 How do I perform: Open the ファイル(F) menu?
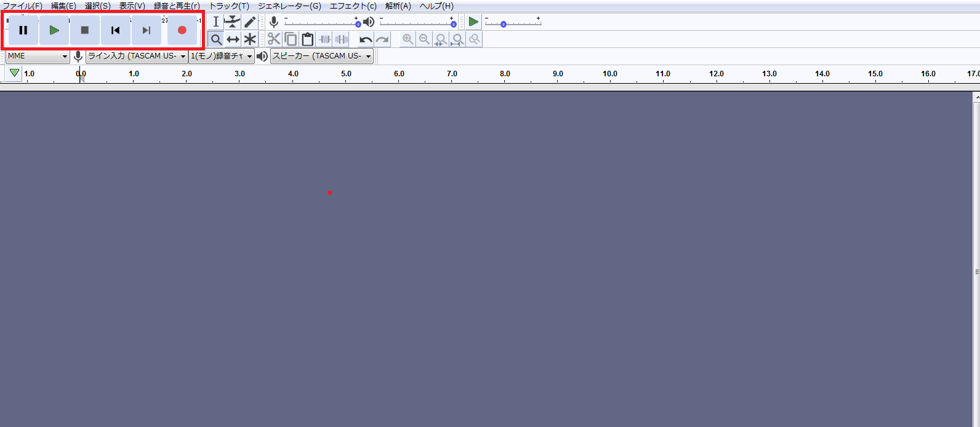23,6
